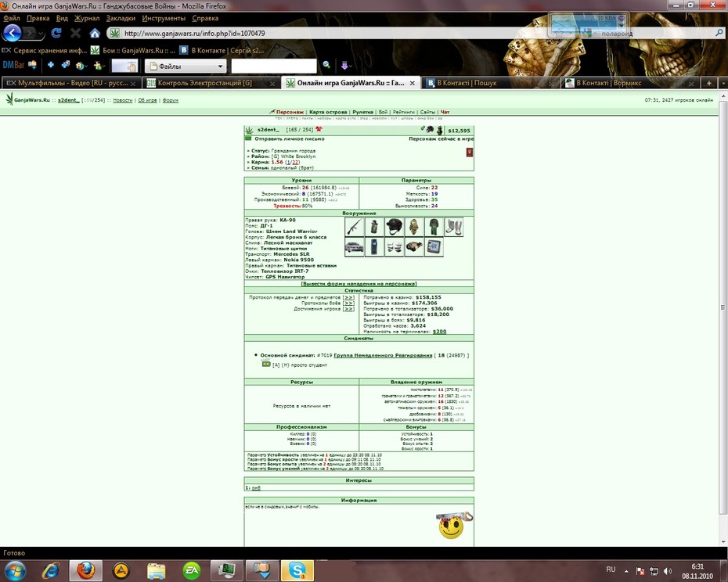Open the Справка menu
The height and width of the screenshot is (582, 728).
click(205, 18)
